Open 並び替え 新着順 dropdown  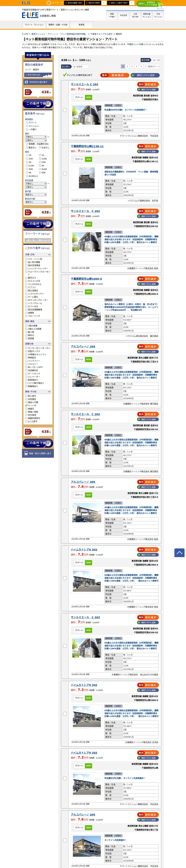[80, 67]
